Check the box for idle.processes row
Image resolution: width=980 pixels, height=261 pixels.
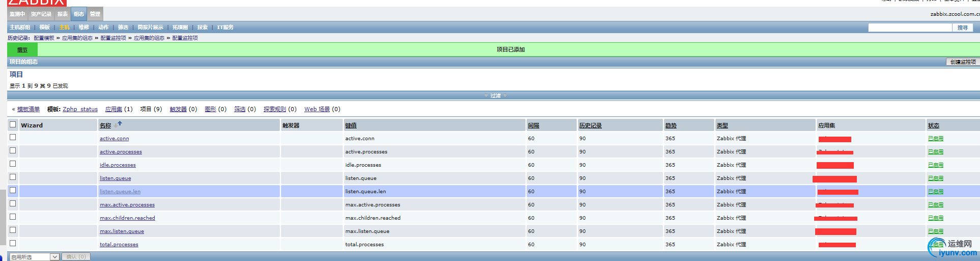13,164
